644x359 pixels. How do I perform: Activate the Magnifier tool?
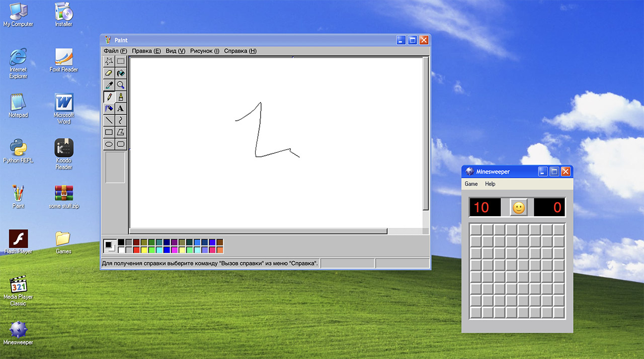coord(121,85)
